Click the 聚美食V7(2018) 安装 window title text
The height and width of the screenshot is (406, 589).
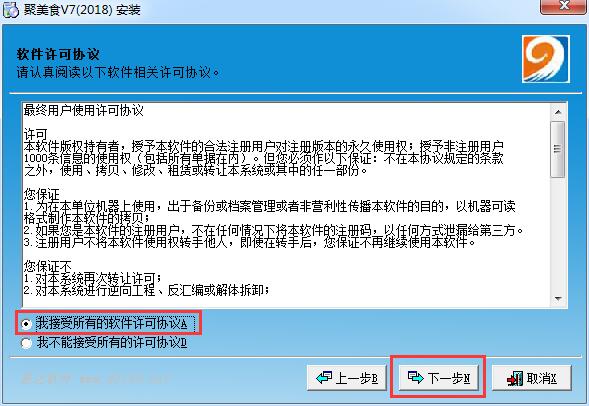(x=82, y=9)
